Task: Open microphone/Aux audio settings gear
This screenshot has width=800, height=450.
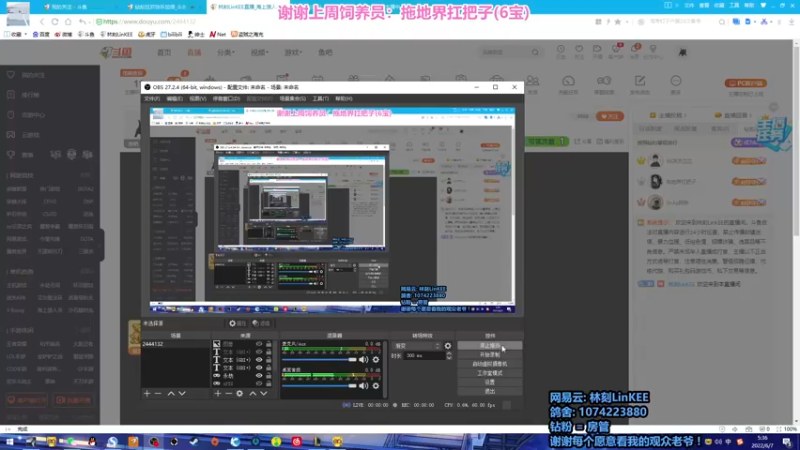Action: pos(376,360)
